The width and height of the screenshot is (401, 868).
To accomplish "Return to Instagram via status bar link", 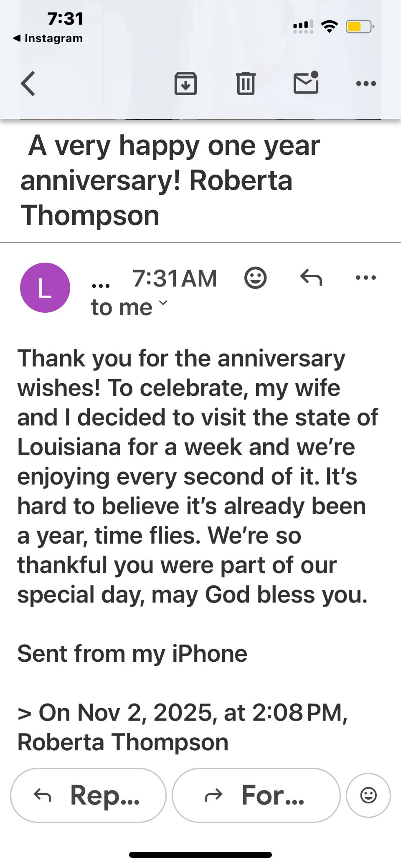I will (x=48, y=38).
